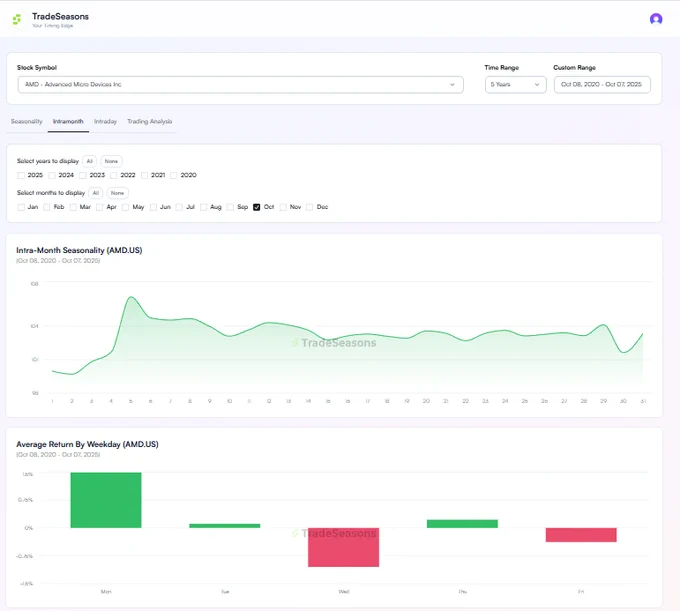This screenshot has height=611, width=680.
Task: Check the 2024 year checkbox
Action: [52, 175]
